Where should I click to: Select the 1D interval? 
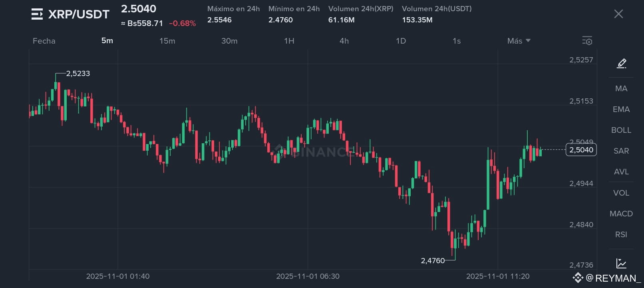pyautogui.click(x=401, y=41)
